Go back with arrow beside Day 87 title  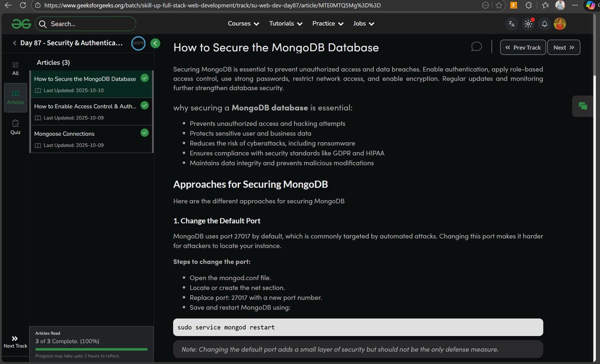pos(14,43)
